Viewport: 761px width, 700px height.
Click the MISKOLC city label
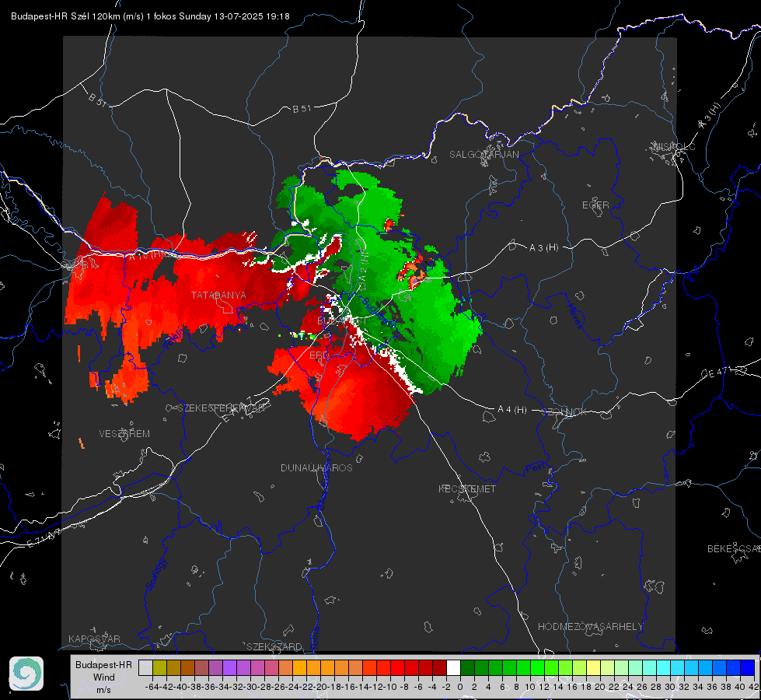click(x=674, y=146)
